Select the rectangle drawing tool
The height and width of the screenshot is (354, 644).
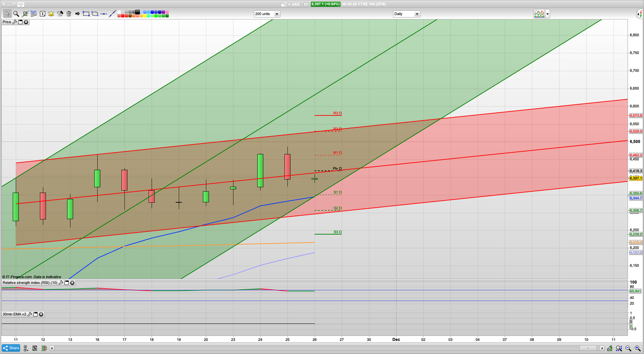pyautogui.click(x=86, y=14)
